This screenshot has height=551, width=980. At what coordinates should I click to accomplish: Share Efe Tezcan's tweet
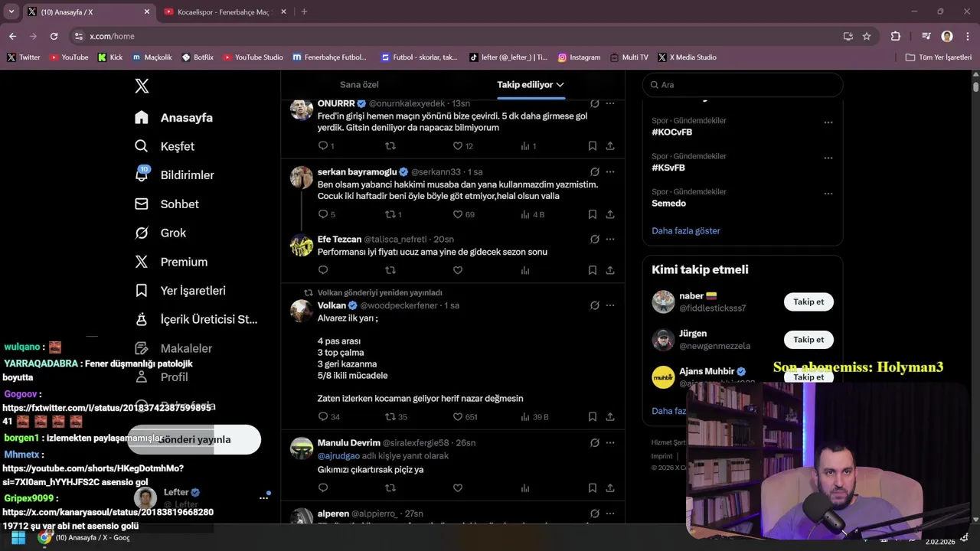coord(610,270)
